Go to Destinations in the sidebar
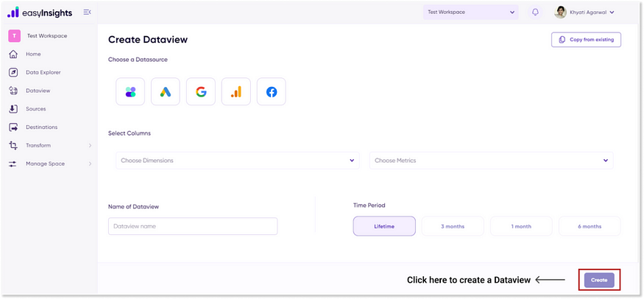 (41, 127)
